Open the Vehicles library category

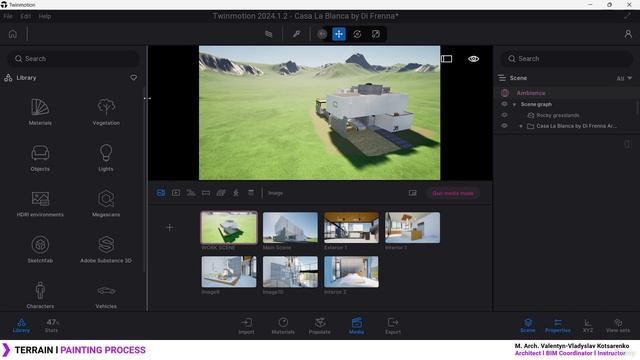pyautogui.click(x=106, y=295)
